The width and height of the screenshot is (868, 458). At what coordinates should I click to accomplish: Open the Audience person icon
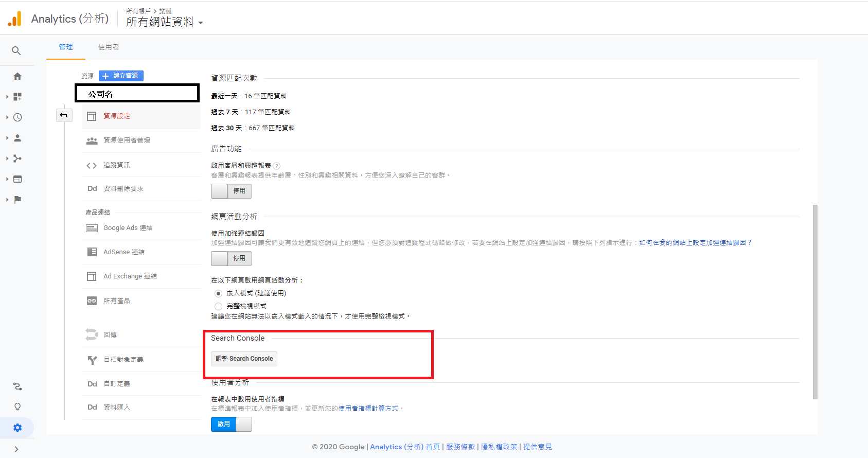pos(17,138)
